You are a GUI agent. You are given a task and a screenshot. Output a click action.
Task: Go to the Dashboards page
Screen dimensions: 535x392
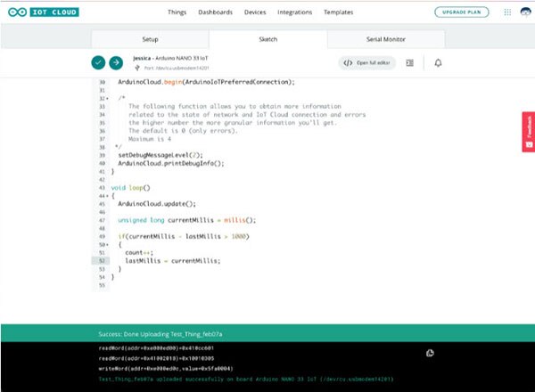[x=216, y=12]
